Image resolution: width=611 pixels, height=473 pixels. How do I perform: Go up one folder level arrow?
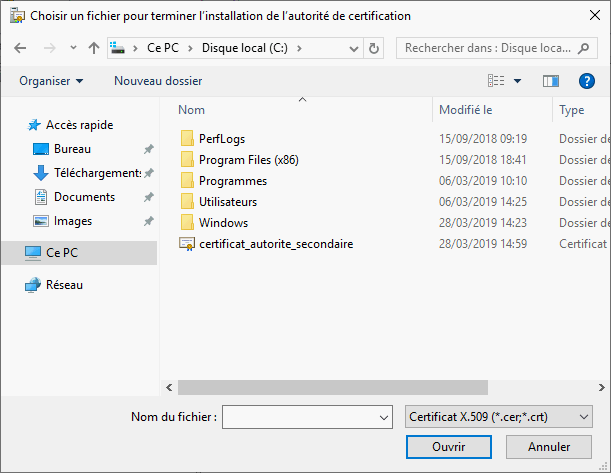pos(94,48)
